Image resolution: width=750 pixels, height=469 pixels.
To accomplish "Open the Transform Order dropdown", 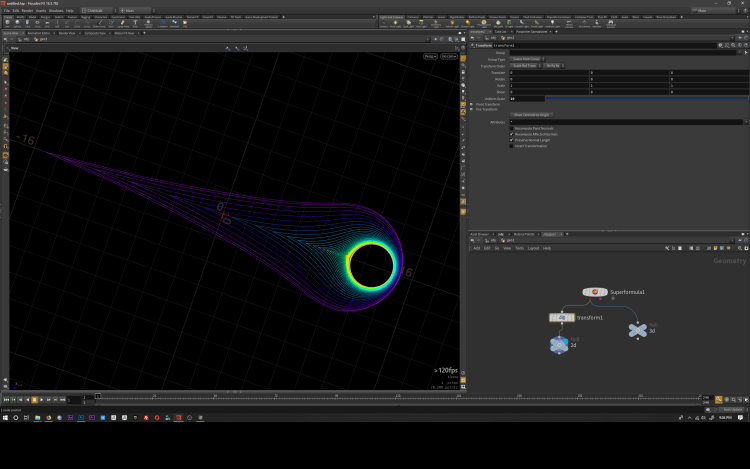I will [x=527, y=65].
